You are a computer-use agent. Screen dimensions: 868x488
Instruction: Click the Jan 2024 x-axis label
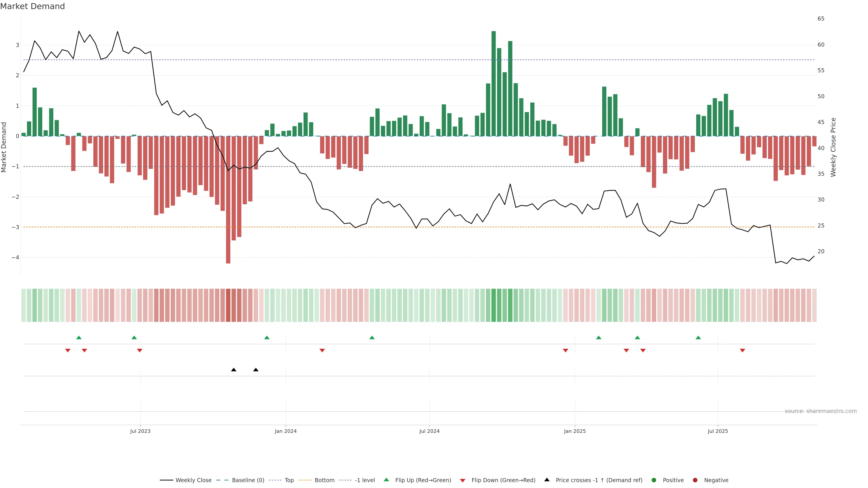(285, 431)
